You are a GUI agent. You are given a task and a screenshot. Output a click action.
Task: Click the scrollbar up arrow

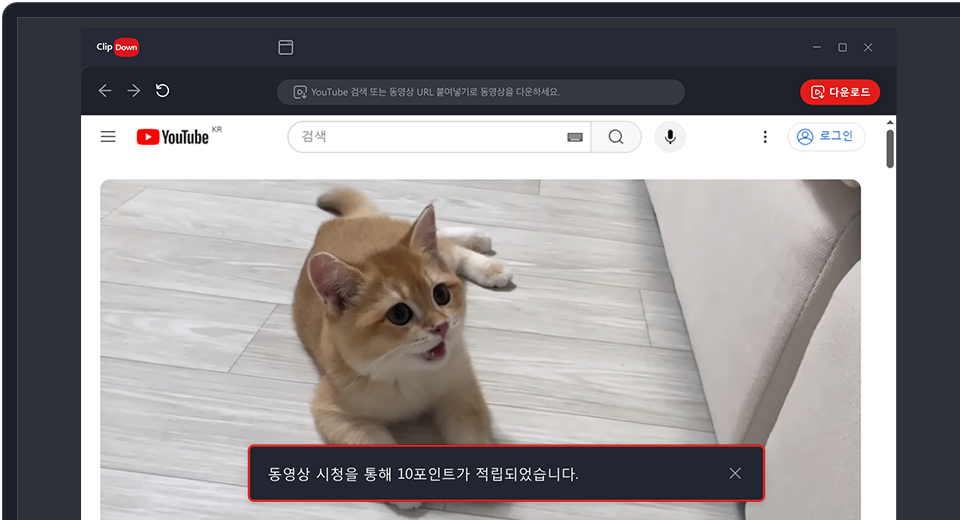tap(890, 122)
